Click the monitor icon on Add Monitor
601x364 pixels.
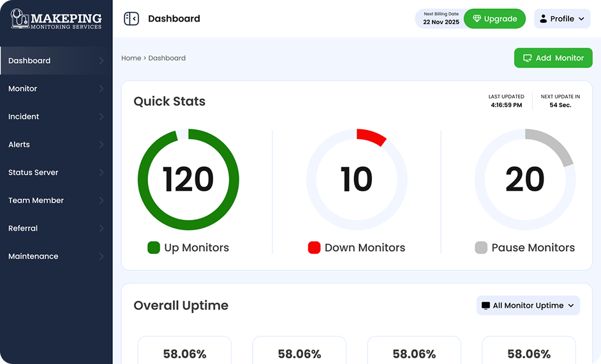click(x=528, y=58)
